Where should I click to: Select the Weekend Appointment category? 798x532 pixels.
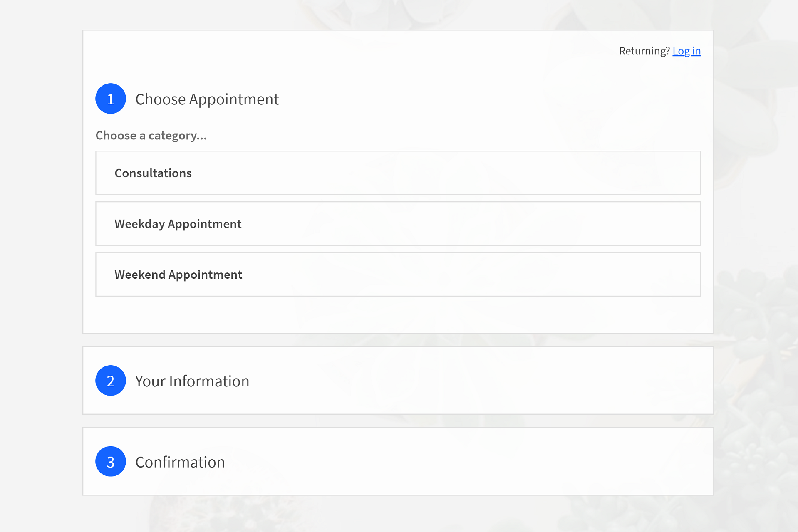coord(398,275)
